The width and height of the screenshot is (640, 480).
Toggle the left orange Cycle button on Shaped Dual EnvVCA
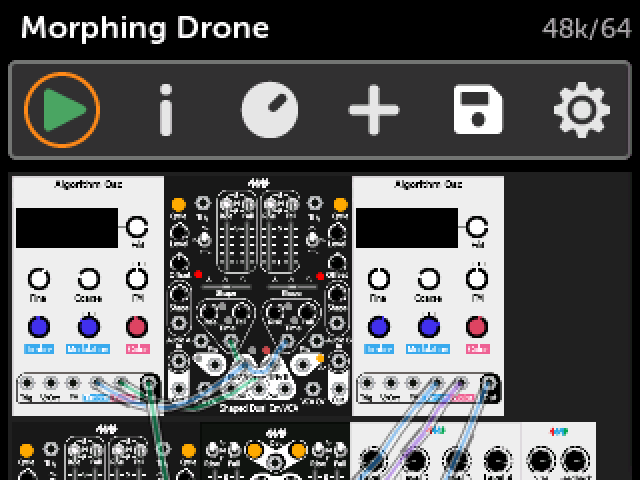pos(178,204)
